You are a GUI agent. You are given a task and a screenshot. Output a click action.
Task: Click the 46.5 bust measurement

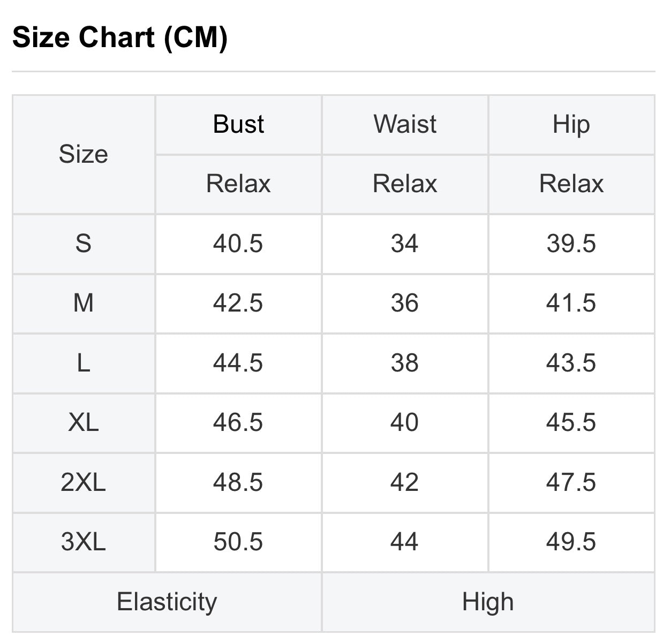[x=238, y=423]
